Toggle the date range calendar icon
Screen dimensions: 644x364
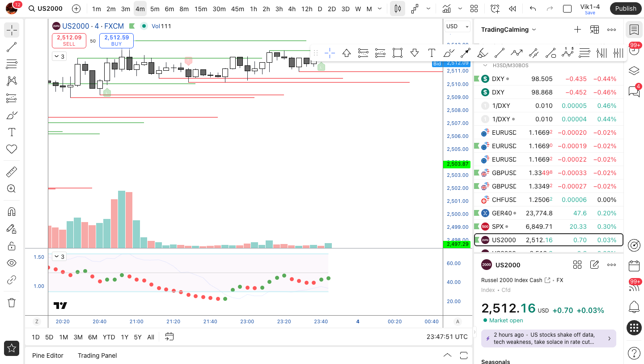click(169, 337)
